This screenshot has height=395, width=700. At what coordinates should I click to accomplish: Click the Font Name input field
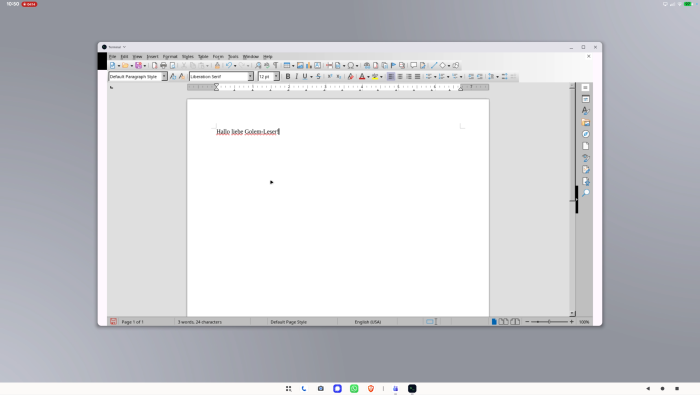[219, 77]
